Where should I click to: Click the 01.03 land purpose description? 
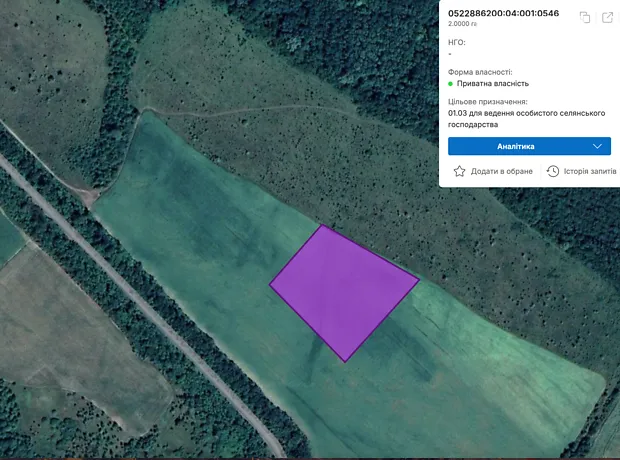pos(526,119)
